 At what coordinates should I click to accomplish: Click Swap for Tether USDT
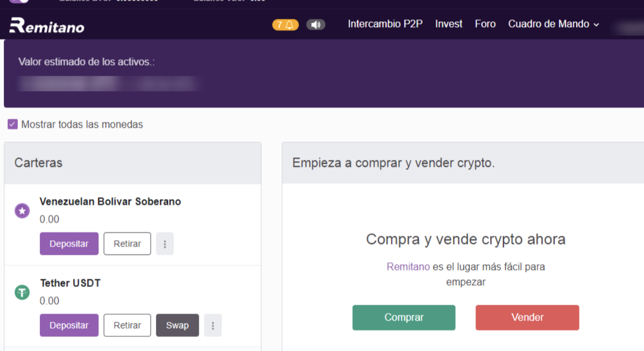pyautogui.click(x=178, y=326)
